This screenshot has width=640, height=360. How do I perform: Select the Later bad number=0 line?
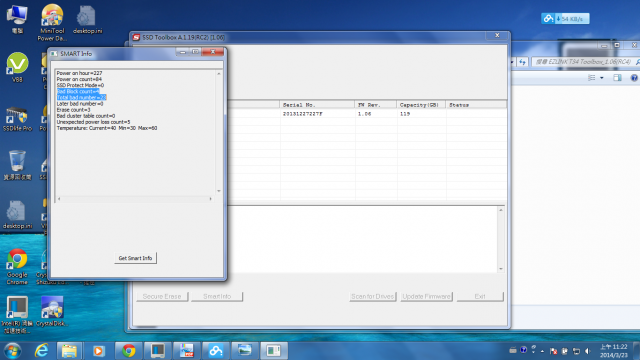tap(80, 104)
